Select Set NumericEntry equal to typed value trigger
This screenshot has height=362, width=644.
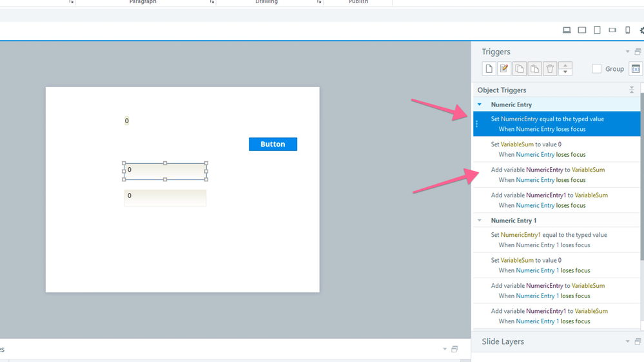[556, 124]
